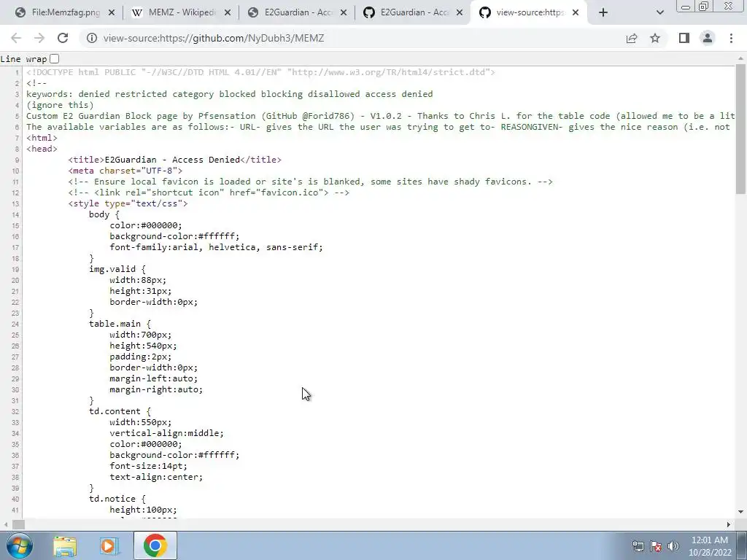Open the Action Center flag icon
The width and height of the screenshot is (747, 560).
[656, 546]
